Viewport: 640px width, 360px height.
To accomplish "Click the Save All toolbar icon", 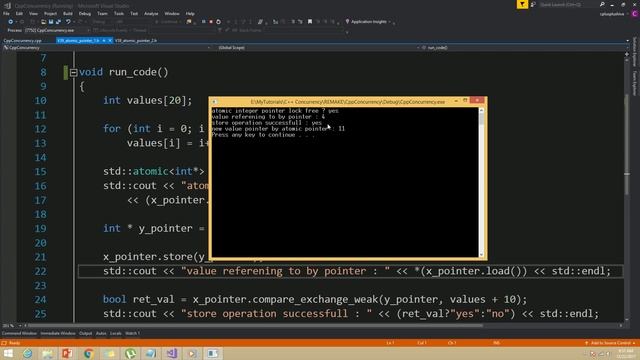I will point(58,22).
